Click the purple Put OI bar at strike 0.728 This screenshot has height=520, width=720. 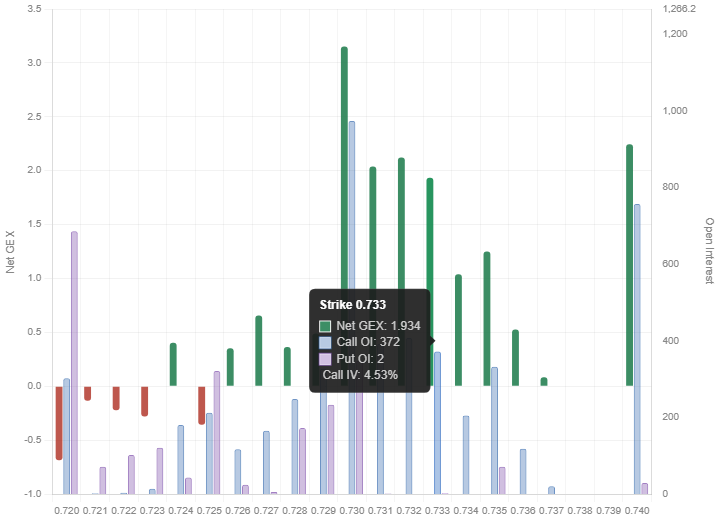click(x=303, y=461)
